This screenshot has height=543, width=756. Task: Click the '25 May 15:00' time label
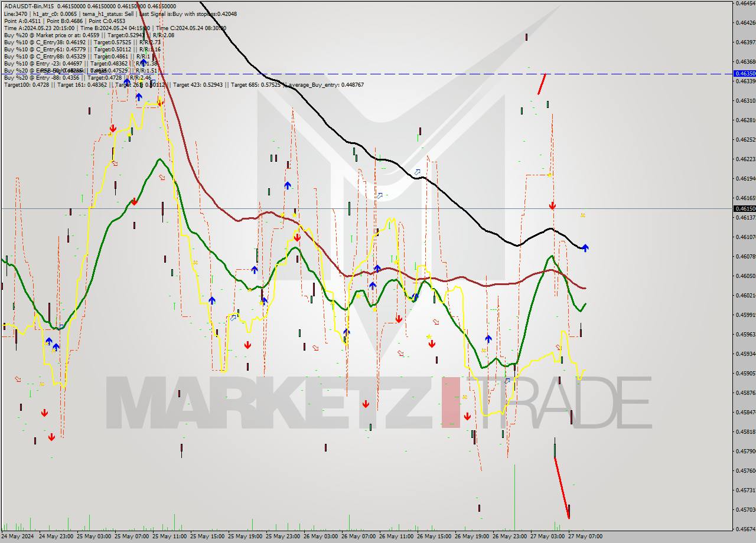point(207,537)
